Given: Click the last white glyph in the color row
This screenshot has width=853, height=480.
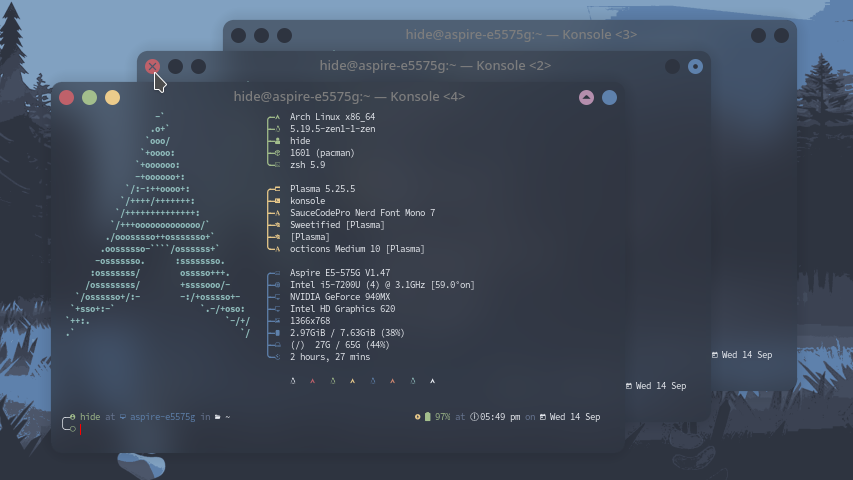Looking at the screenshot, I should coord(432,381).
